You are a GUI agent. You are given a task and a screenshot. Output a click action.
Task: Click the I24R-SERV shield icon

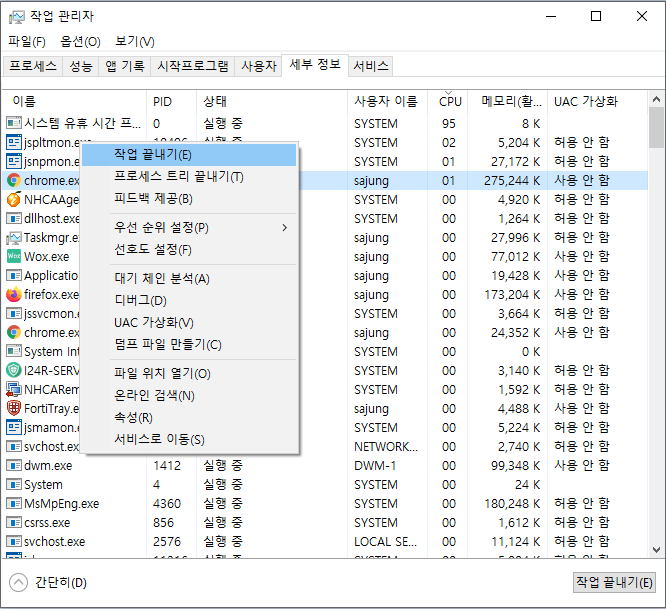[x=14, y=370]
